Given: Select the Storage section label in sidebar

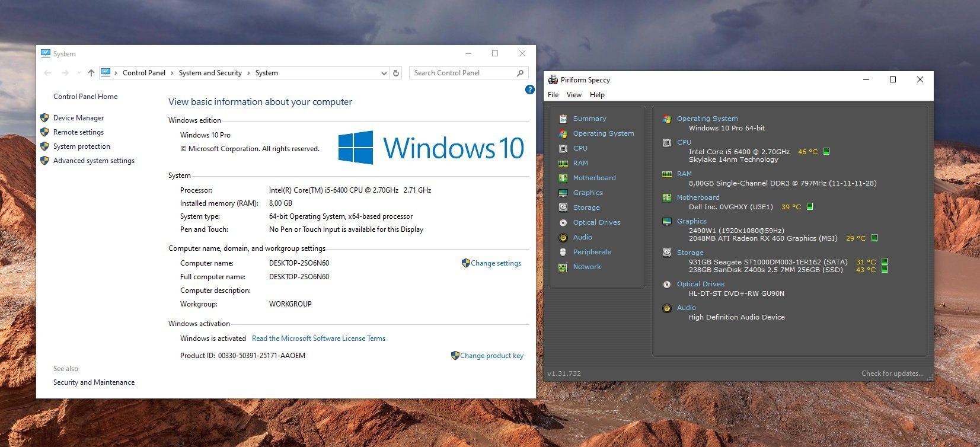Looking at the screenshot, I should click(586, 207).
